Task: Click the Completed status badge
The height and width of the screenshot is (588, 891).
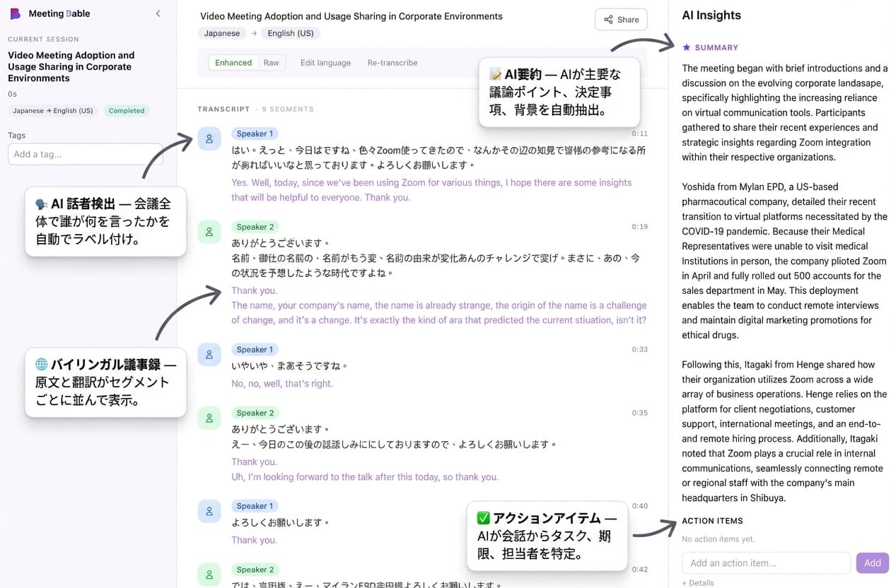Action: pos(126,110)
